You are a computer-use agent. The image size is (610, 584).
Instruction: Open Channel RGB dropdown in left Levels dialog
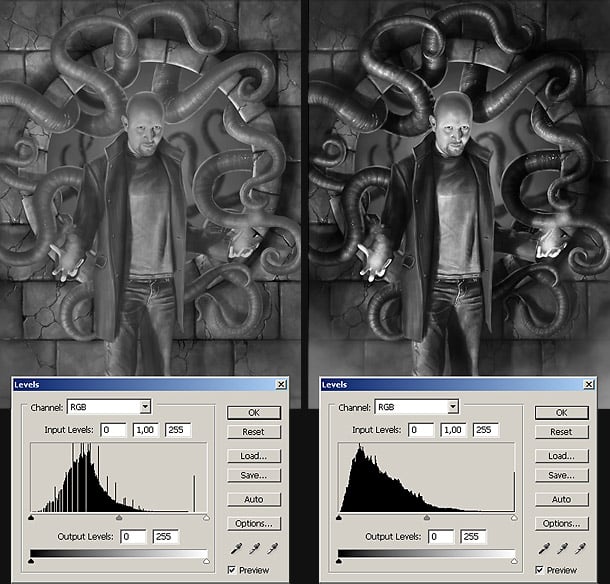click(x=109, y=407)
